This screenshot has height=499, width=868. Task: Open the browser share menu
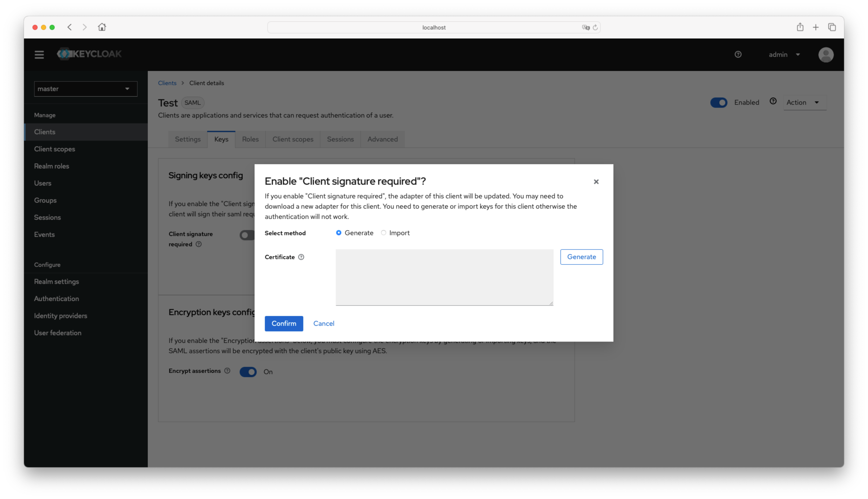point(800,27)
